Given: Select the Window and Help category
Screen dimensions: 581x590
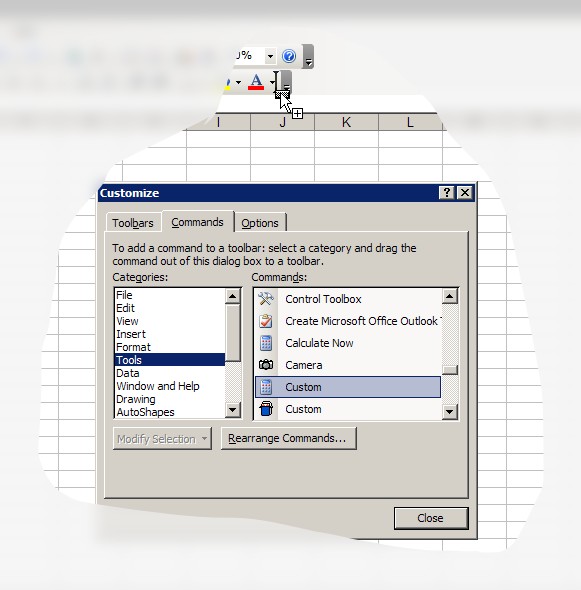Looking at the screenshot, I should [170, 386].
